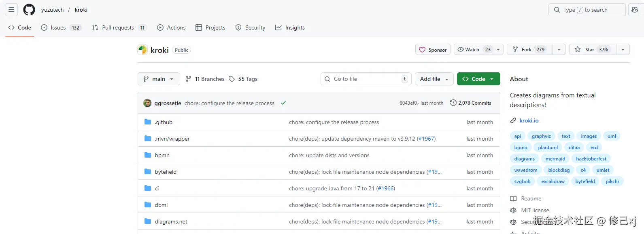Open the green Code dropdown
Screen dimensions: 644x234
point(478,79)
